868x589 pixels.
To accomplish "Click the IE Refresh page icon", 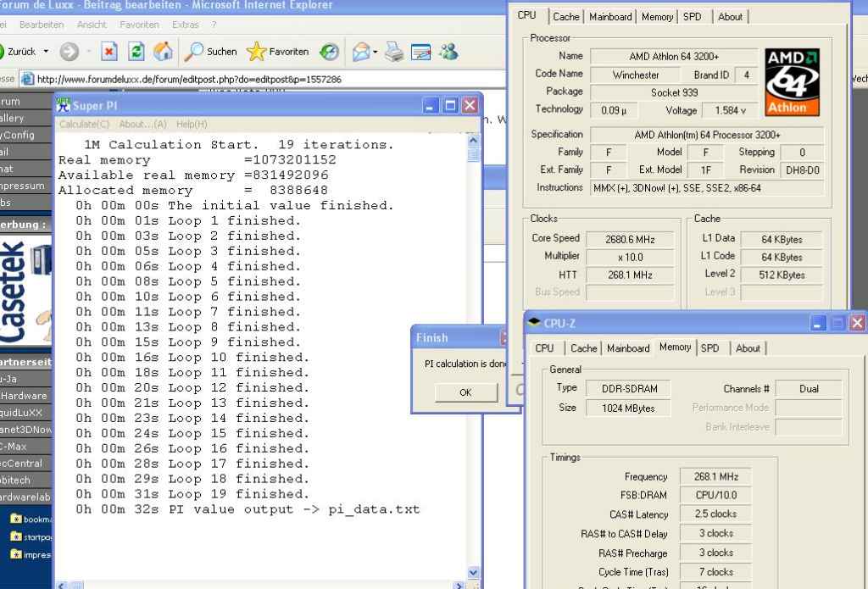I will pos(136,52).
